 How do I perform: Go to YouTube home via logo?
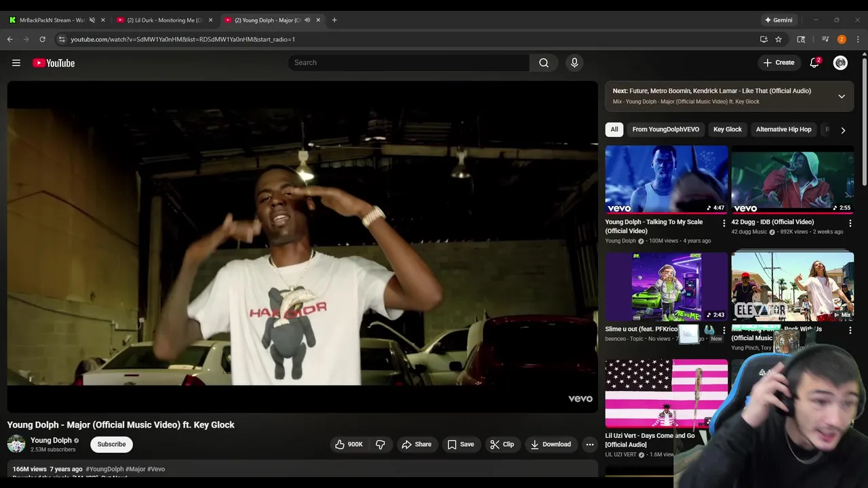(x=54, y=63)
